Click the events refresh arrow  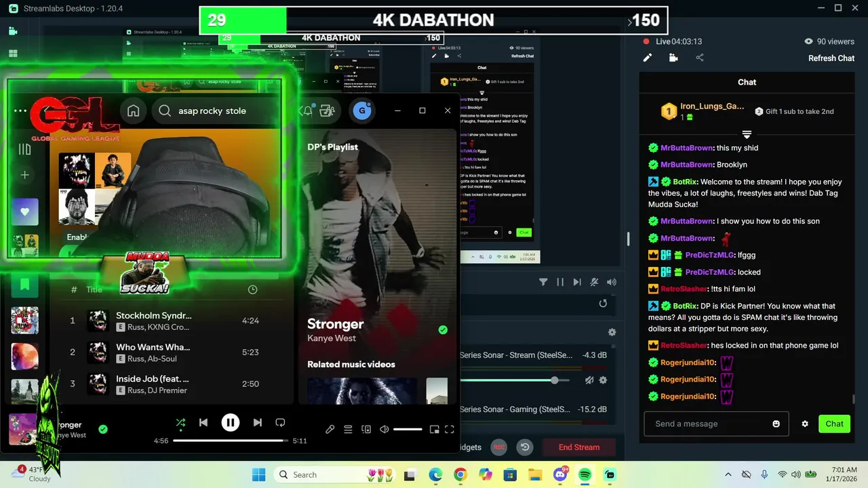[603, 304]
